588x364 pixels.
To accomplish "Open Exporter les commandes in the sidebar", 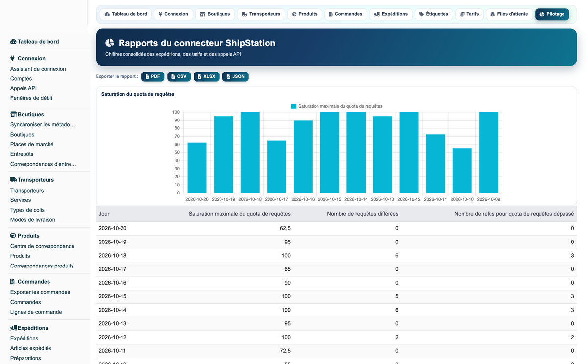I will 40,292.
